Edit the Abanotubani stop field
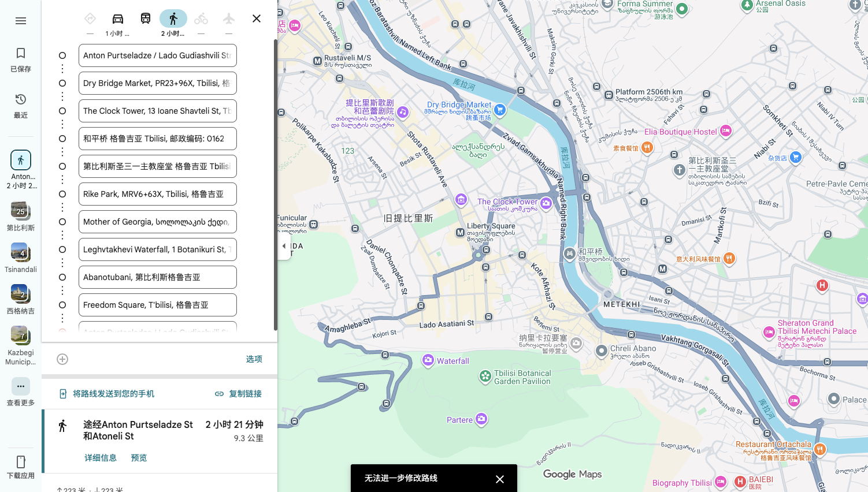868x492 pixels. click(158, 277)
